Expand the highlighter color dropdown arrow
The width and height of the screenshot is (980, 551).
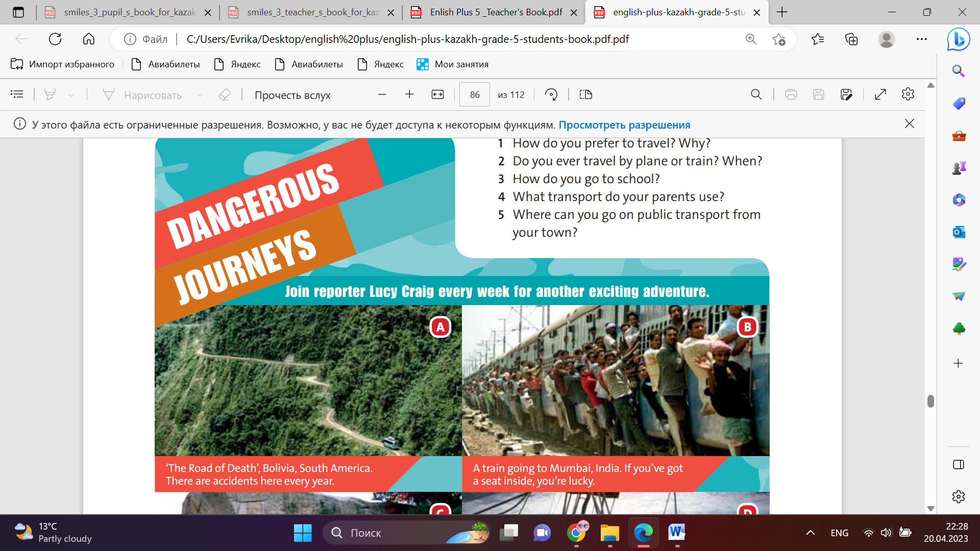coord(71,95)
